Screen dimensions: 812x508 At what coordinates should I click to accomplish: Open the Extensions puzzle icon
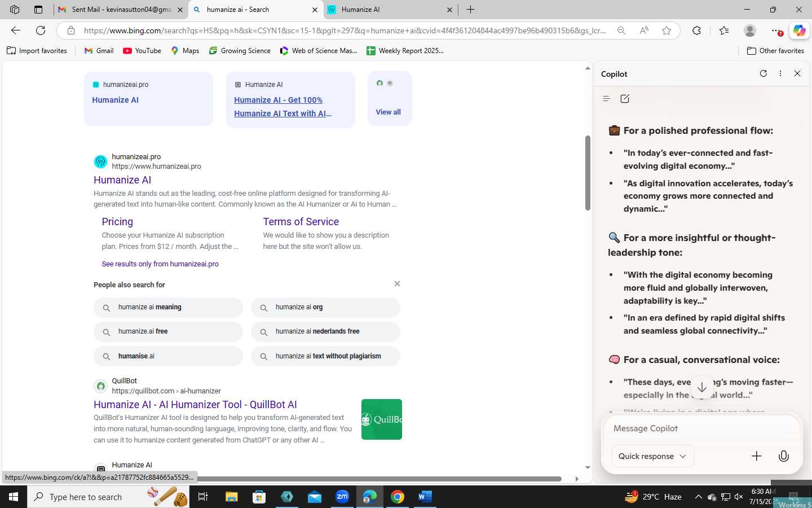696,30
